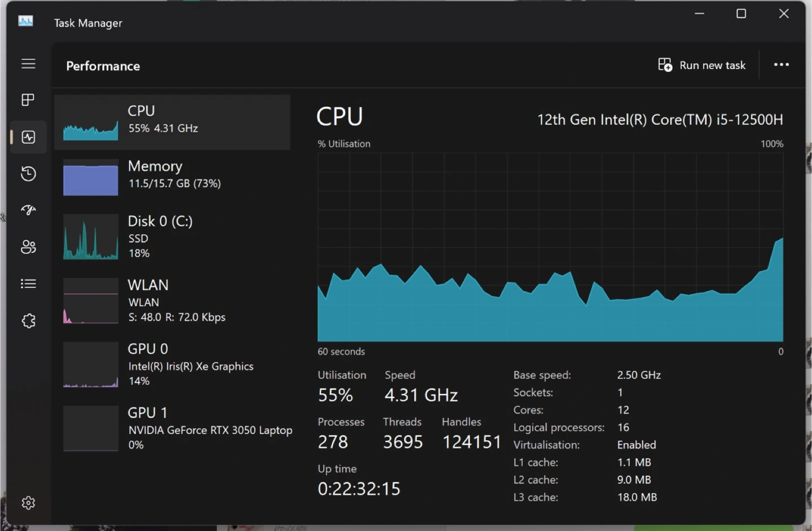Close the Task Manager window
812x531 pixels.
pyautogui.click(x=784, y=14)
